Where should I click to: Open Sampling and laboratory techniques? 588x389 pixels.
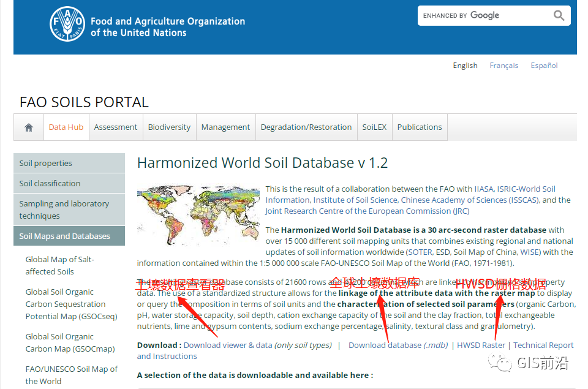[69, 210]
